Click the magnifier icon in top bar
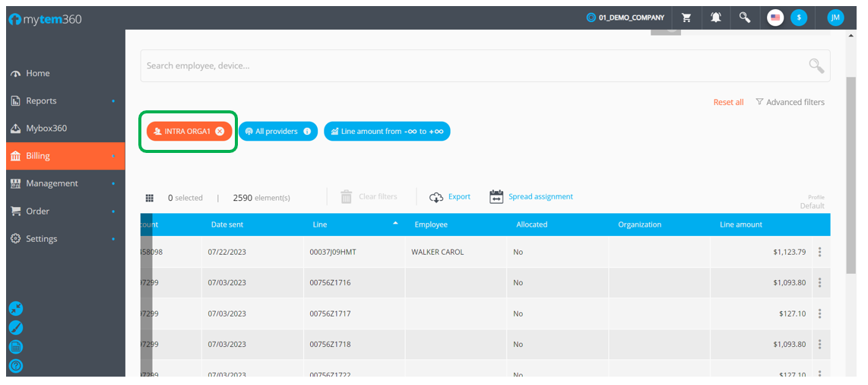This screenshot has width=868, height=385. coord(745,17)
